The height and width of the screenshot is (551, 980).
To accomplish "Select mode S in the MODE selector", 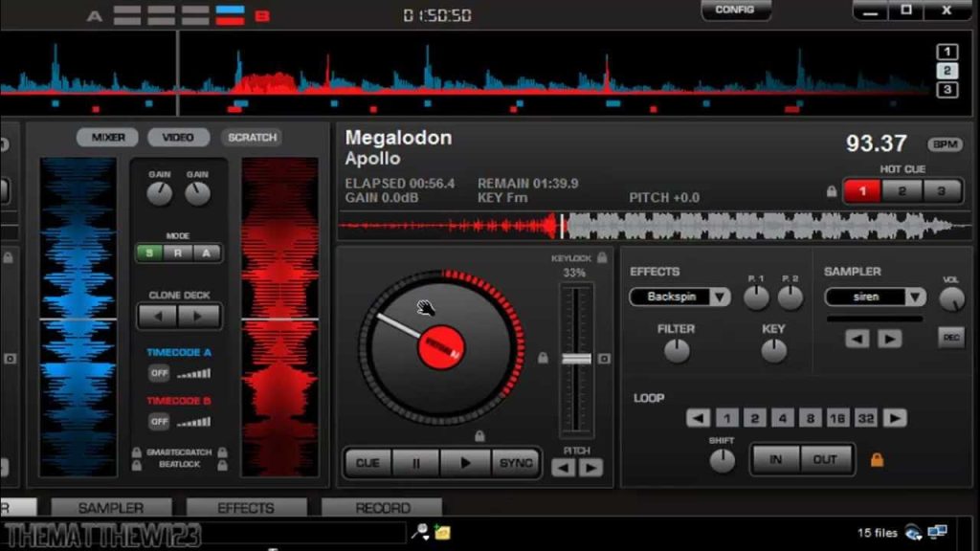I will coord(149,253).
